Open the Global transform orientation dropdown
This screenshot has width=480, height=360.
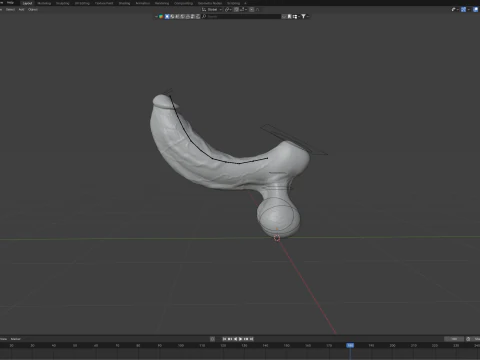(x=212, y=9)
